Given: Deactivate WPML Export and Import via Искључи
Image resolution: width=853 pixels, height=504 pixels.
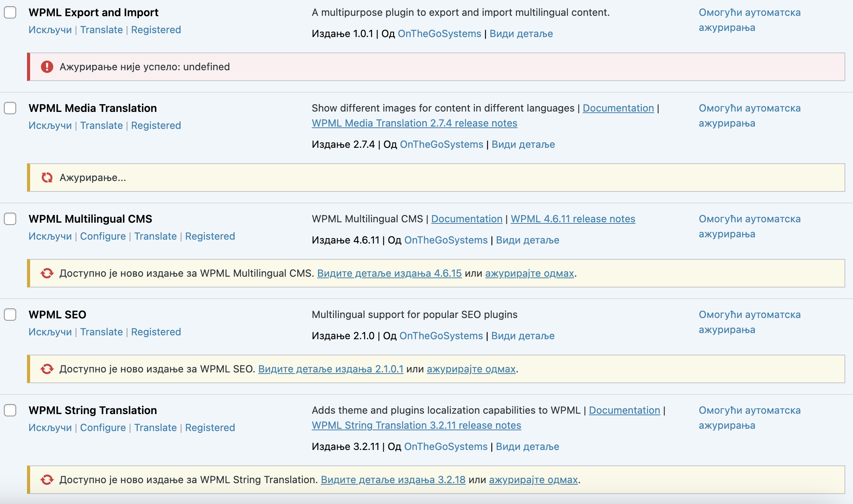Looking at the screenshot, I should coord(50,30).
